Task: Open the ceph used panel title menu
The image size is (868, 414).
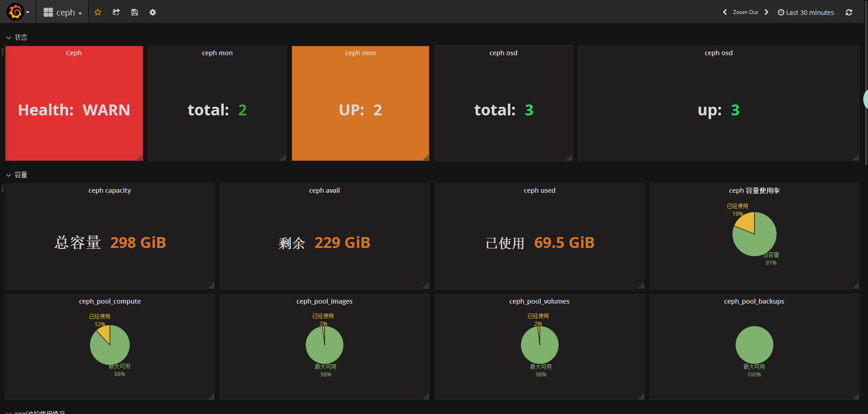Action: click(539, 190)
